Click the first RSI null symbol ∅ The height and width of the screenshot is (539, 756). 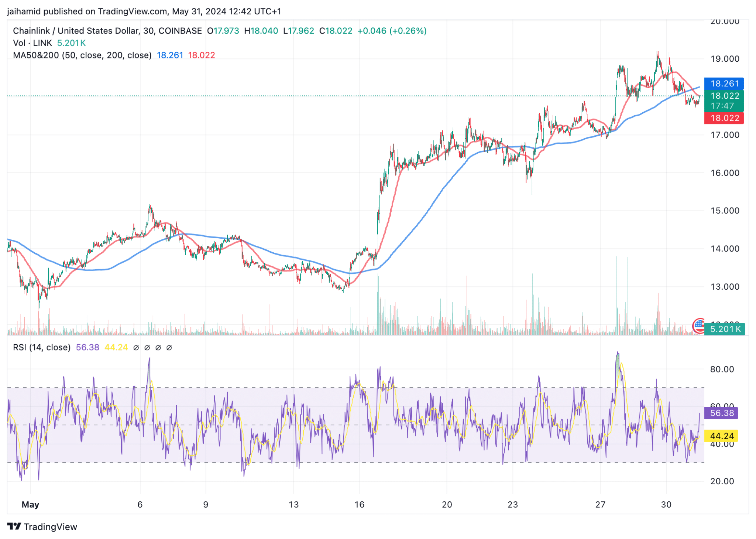(x=136, y=348)
